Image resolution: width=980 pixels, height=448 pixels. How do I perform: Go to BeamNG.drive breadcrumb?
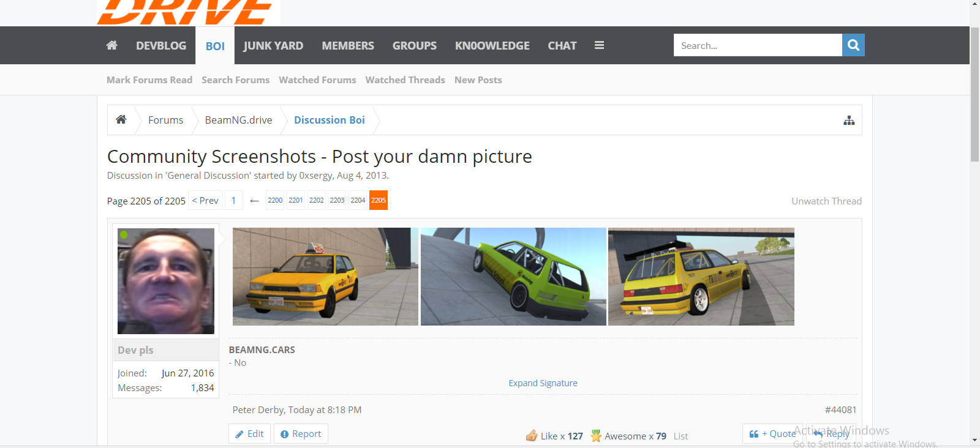239,120
